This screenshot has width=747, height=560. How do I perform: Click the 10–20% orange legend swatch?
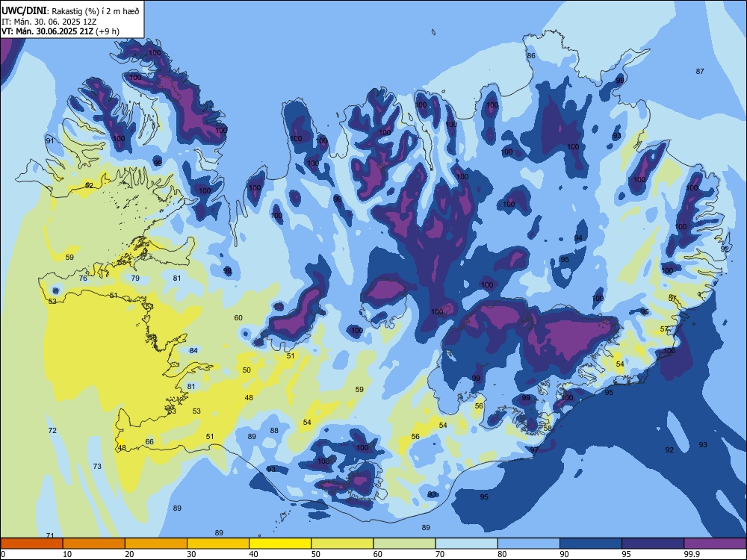click(x=94, y=544)
